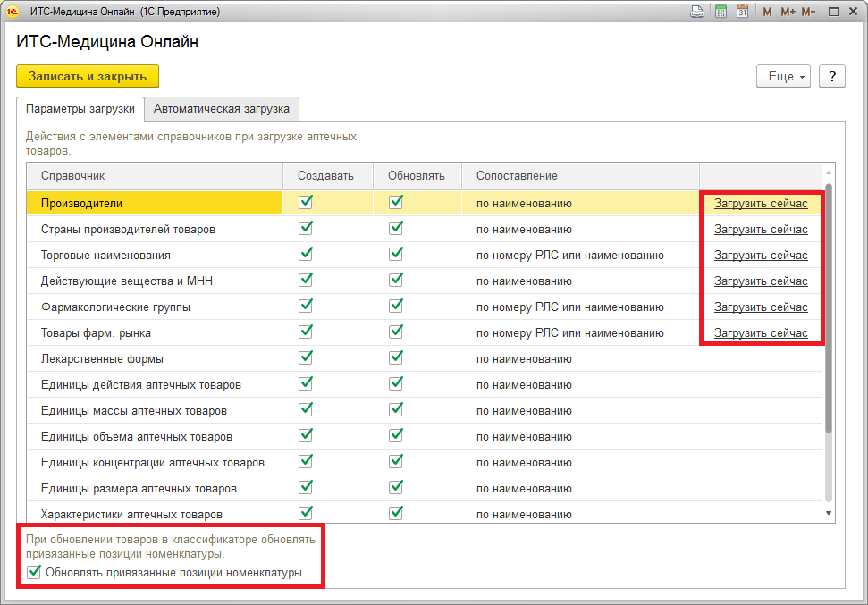Toggle Обновлять checkbox for Единицы объема аптечных товаров
Image resolution: width=868 pixels, height=605 pixels.
coord(396,435)
